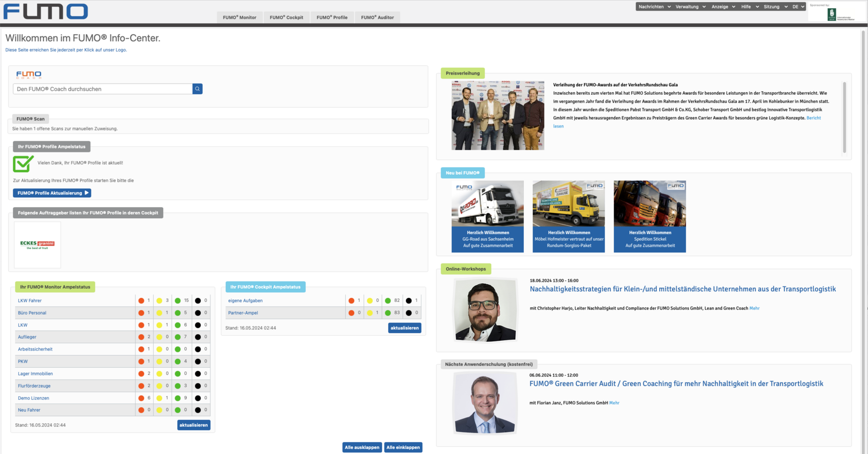Open the eigene Aufgaben cockpit link

[x=245, y=300]
